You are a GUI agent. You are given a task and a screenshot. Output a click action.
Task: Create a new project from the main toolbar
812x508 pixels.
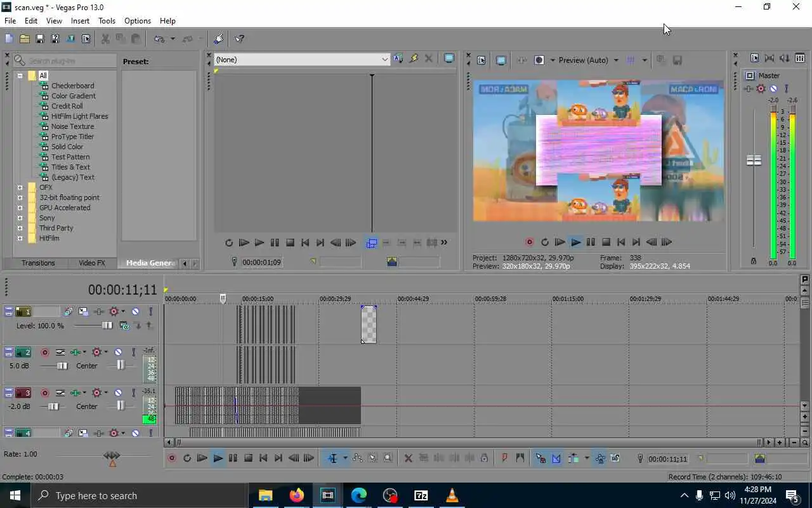pyautogui.click(x=9, y=39)
